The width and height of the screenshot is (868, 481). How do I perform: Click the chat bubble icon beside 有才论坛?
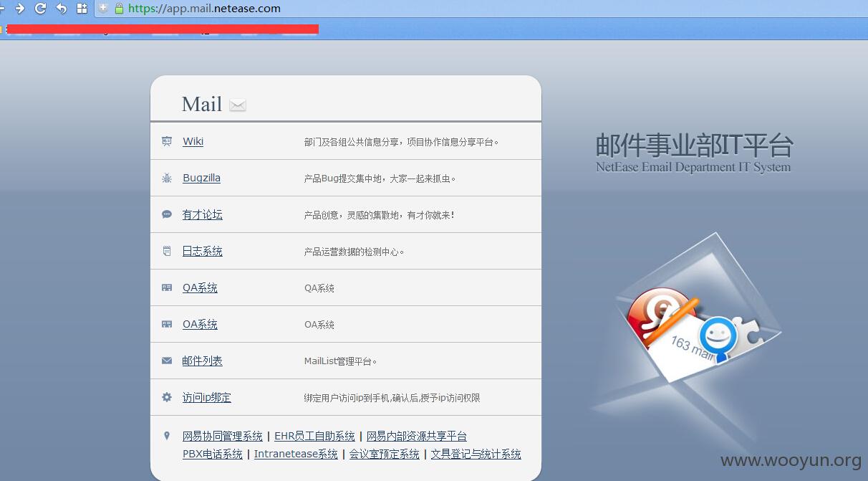click(167, 214)
